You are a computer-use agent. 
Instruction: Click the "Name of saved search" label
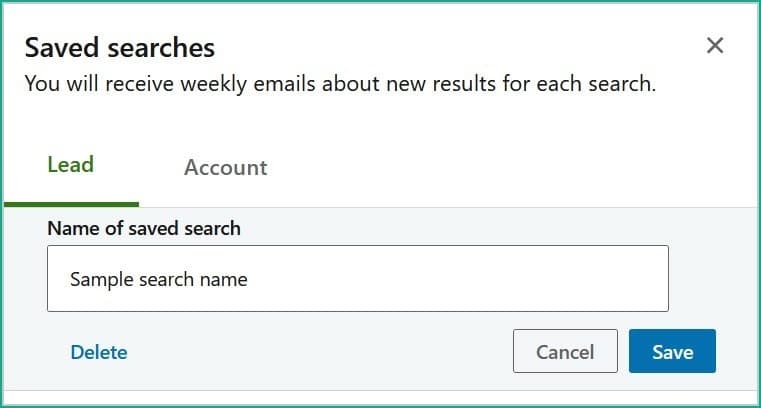(144, 228)
